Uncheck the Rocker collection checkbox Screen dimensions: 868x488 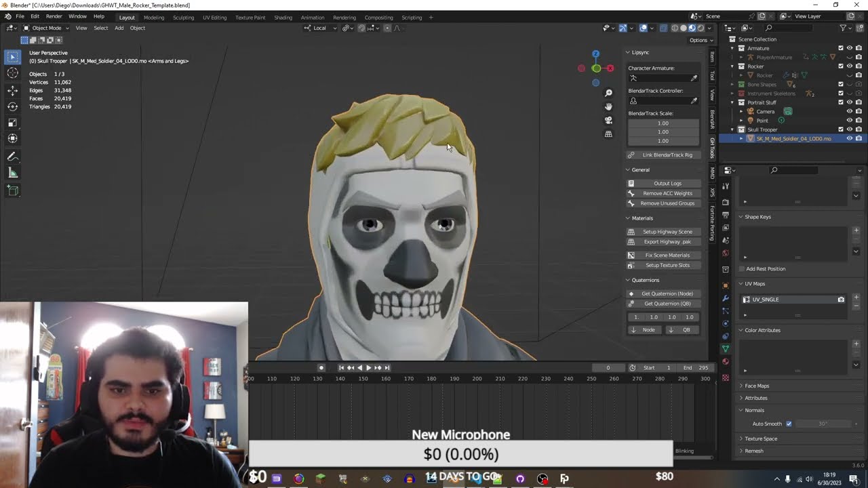point(841,66)
